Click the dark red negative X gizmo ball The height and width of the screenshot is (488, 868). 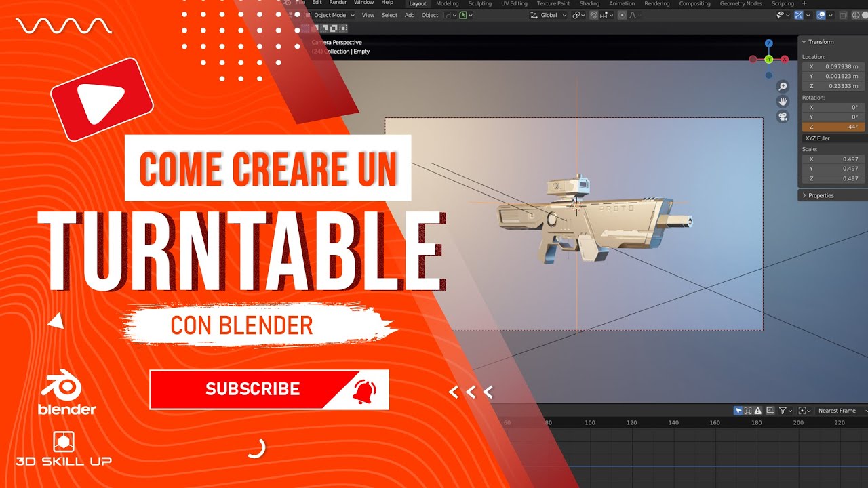753,60
